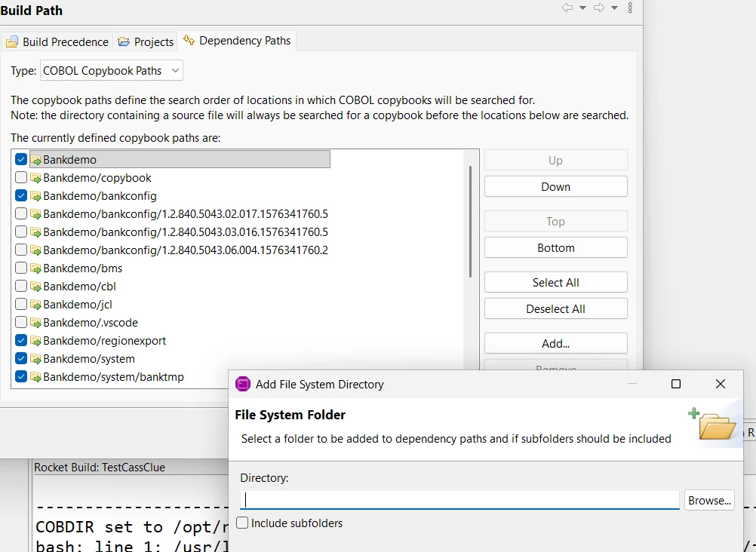The image size is (756, 552).
Task: Open the forward history dropdown arrow
Action: click(x=614, y=8)
